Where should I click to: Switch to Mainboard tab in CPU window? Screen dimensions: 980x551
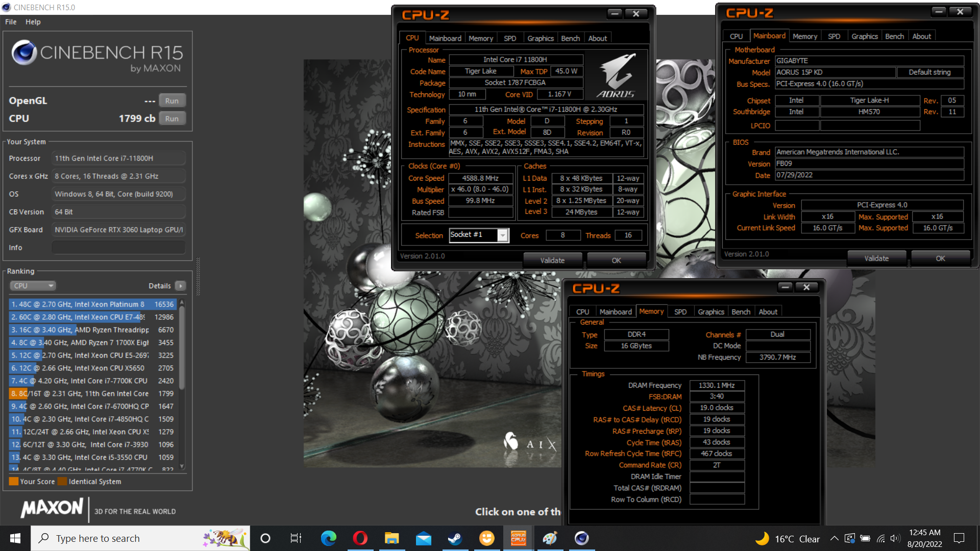pyautogui.click(x=445, y=38)
